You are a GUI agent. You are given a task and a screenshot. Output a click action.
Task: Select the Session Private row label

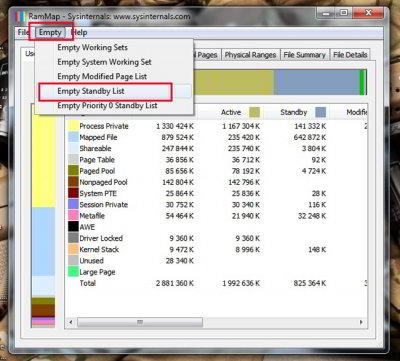coord(103,205)
